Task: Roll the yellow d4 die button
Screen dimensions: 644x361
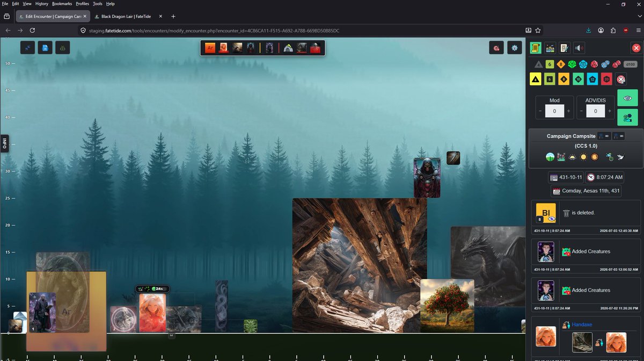Action: [536, 80]
